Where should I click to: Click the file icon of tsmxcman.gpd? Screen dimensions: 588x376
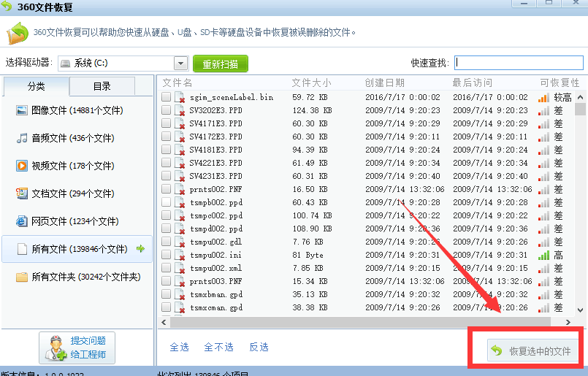tap(180, 307)
